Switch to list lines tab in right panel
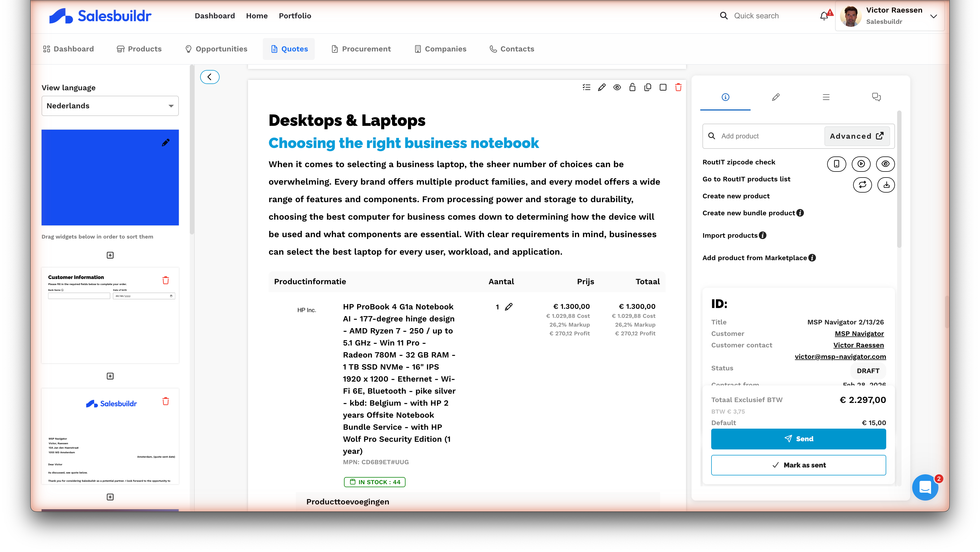 pos(826,97)
